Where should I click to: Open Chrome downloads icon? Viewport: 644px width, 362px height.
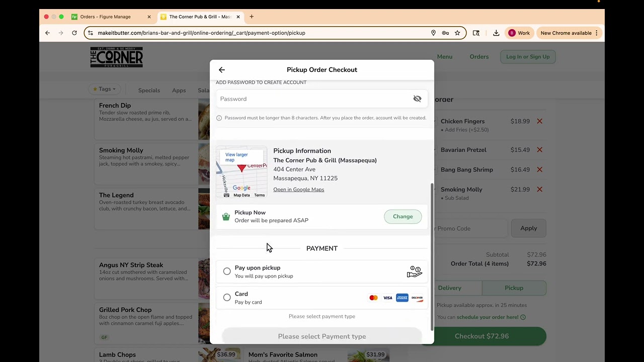496,33
